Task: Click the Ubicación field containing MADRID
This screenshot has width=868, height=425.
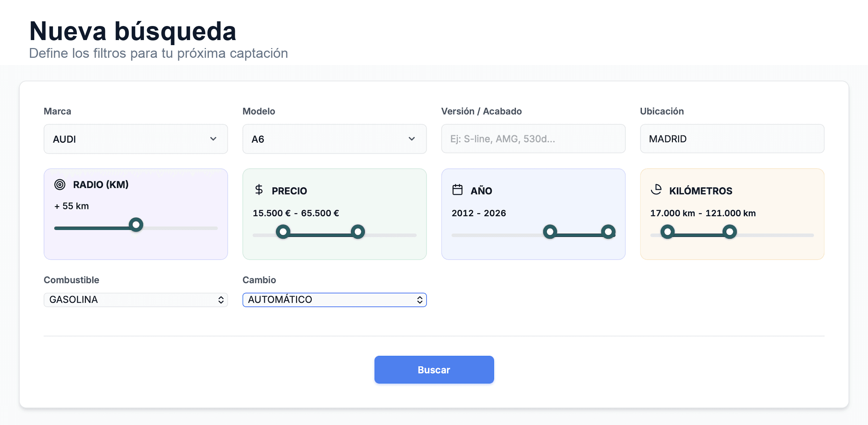Action: point(732,139)
